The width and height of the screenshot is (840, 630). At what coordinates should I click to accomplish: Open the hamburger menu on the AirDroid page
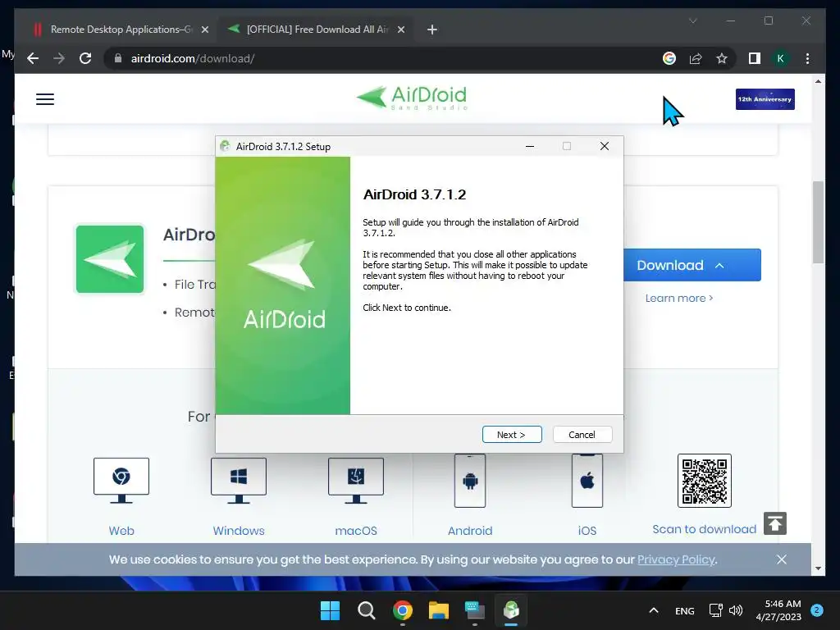tap(45, 99)
